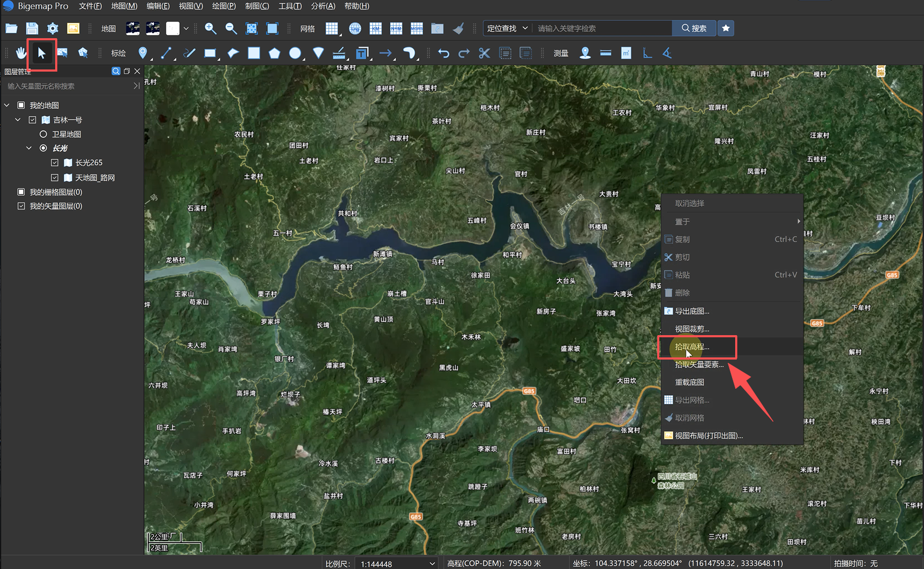Select the line drawing tool
Image resolution: width=924 pixels, height=569 pixels.
[166, 53]
